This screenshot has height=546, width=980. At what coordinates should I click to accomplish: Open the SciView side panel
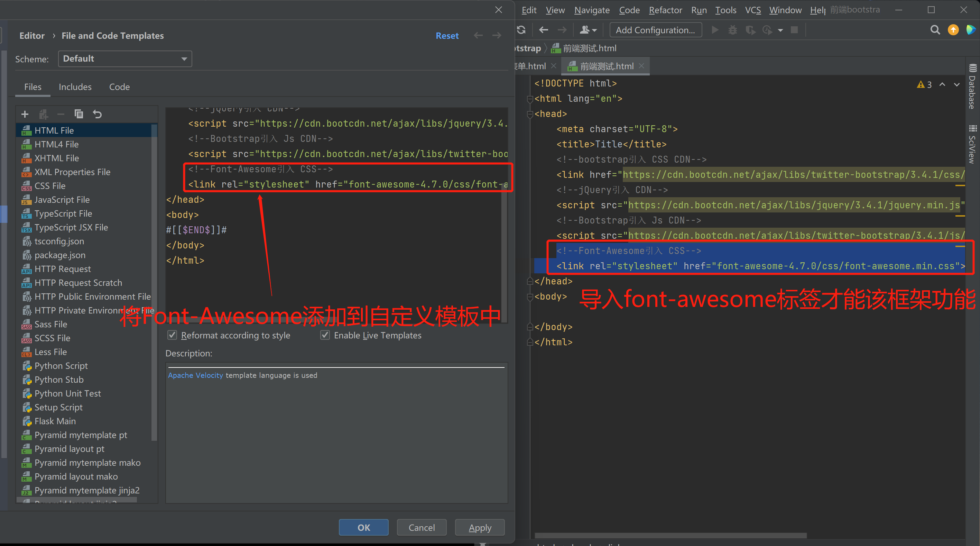[x=972, y=145]
